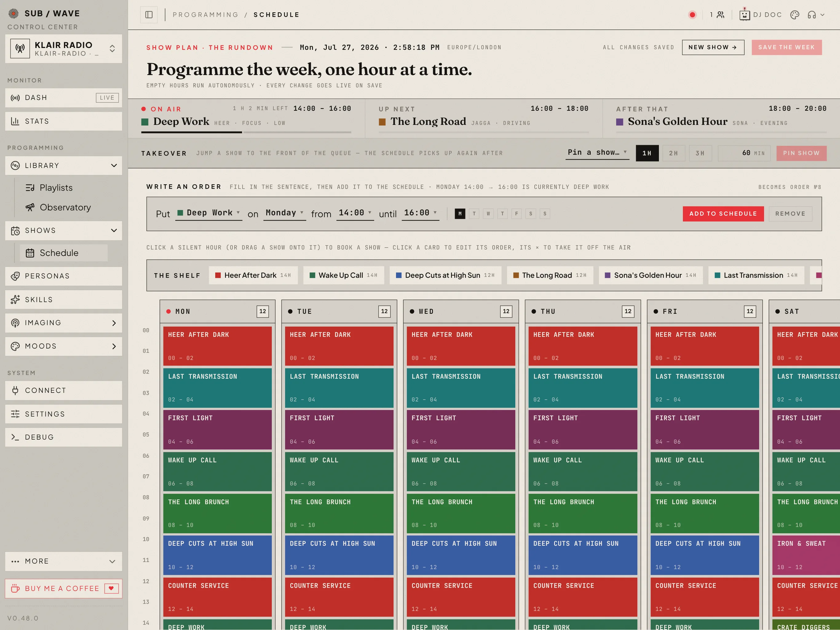Toggle the W weekday box in the order
840x630 pixels.
488,214
